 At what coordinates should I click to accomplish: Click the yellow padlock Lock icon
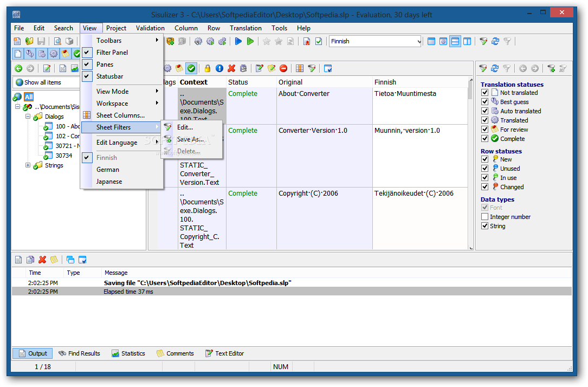click(x=208, y=68)
